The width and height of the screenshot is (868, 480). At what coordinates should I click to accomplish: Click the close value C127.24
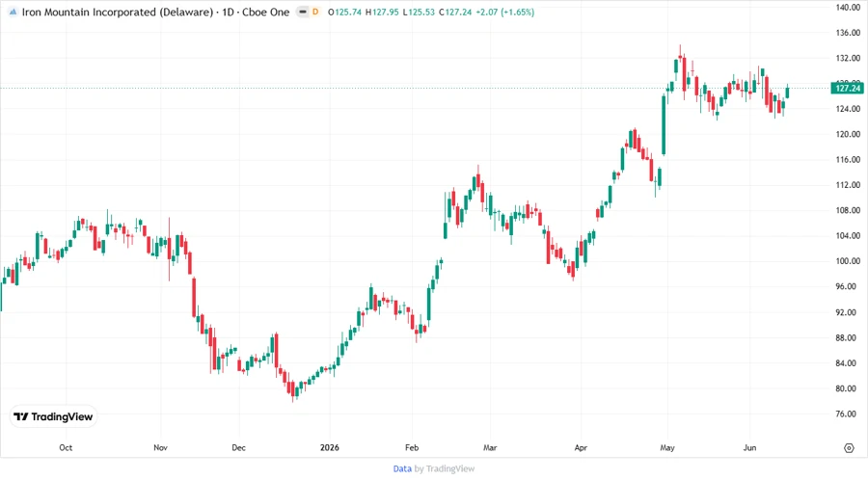455,13
